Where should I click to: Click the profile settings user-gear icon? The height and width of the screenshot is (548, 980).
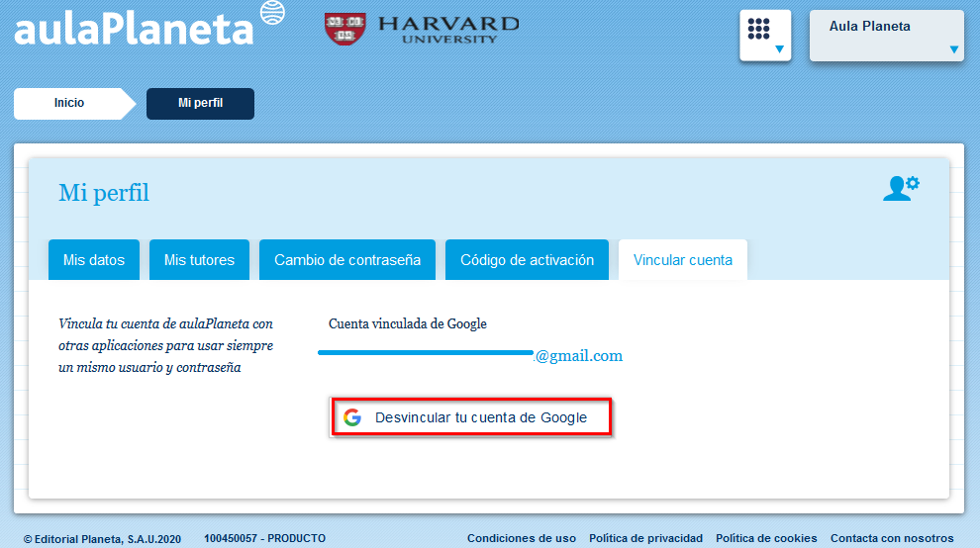[900, 188]
